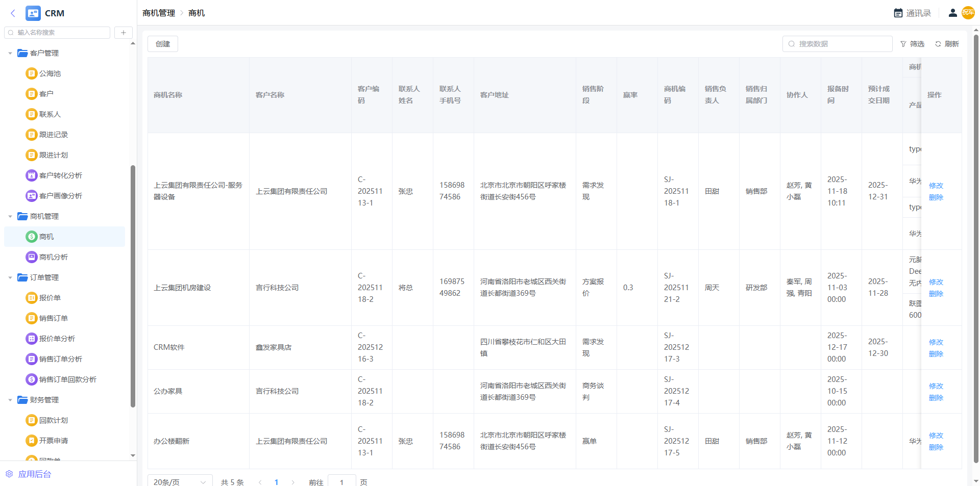Refresh the table with 刷新
Viewport: 980px width, 486px height.
(947, 44)
